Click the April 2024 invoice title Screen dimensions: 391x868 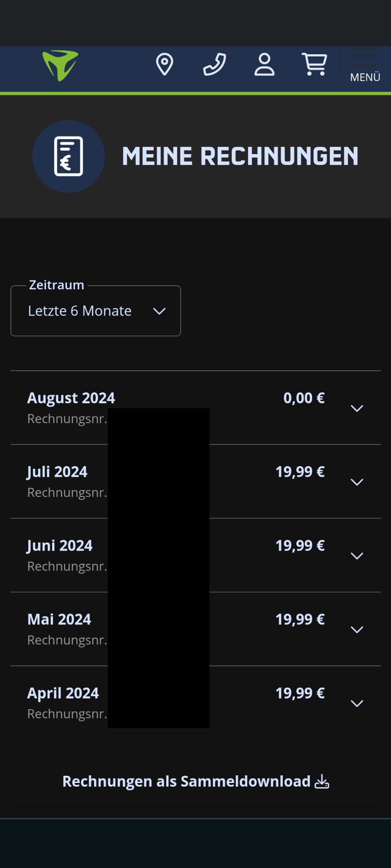(x=63, y=693)
